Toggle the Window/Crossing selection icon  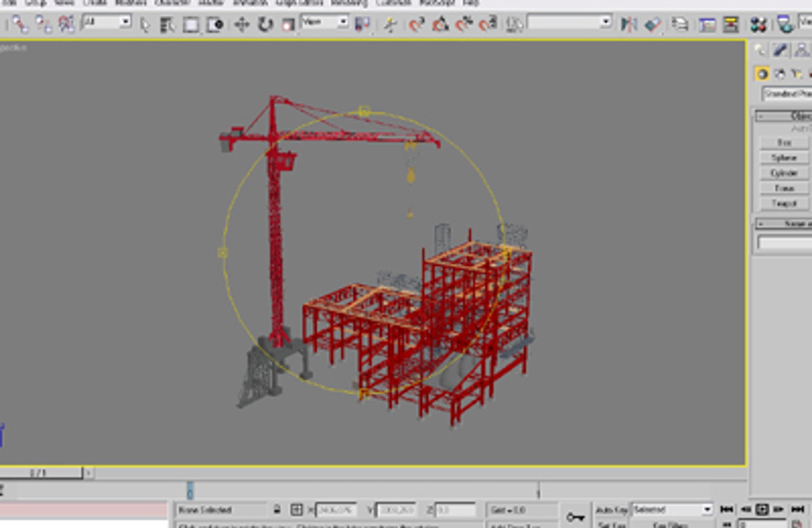(215, 24)
